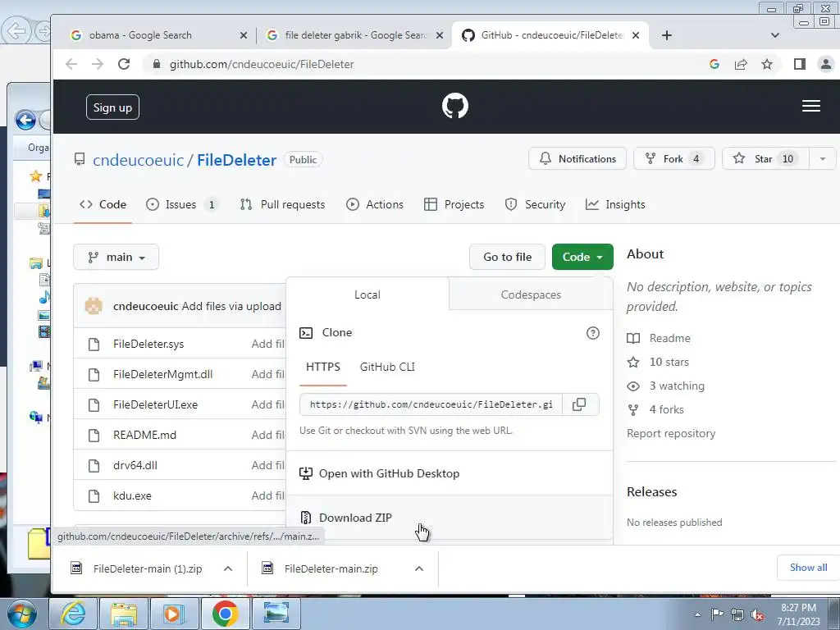Fork the repository with the Fork button

(674, 158)
